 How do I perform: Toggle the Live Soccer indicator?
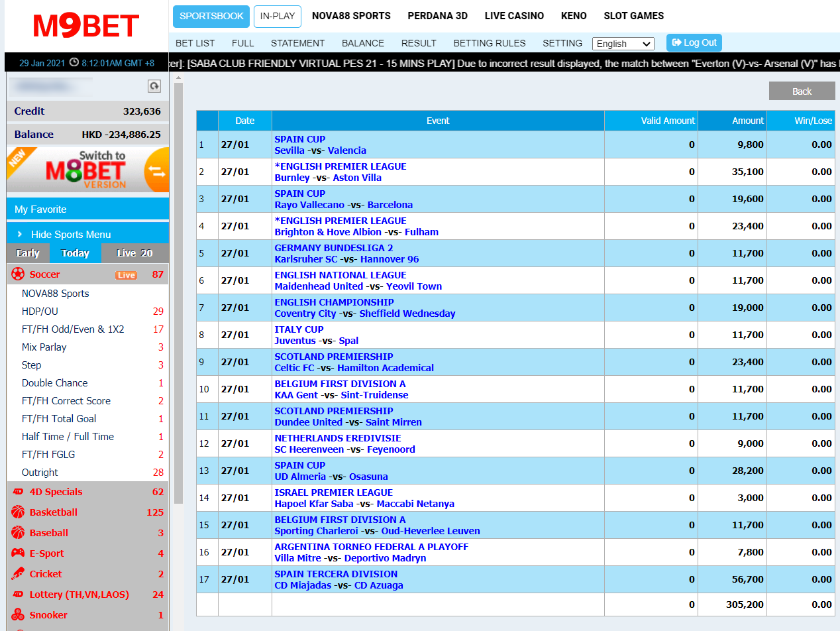pos(126,274)
